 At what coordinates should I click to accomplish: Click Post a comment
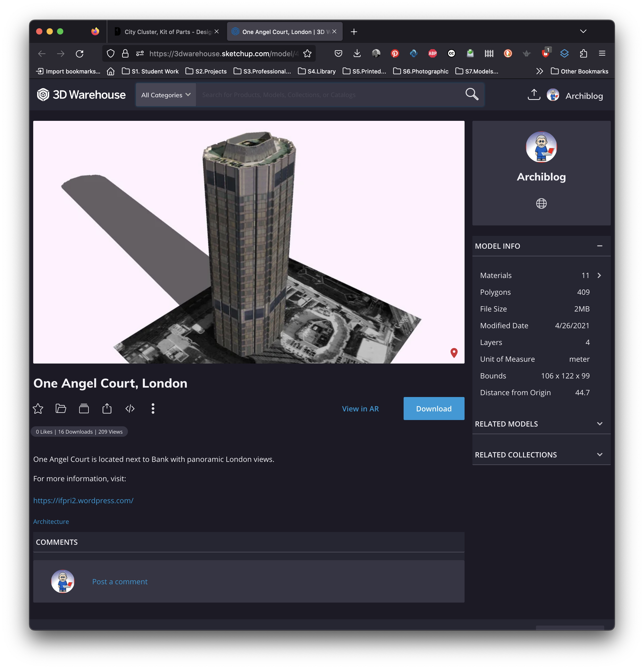point(120,582)
